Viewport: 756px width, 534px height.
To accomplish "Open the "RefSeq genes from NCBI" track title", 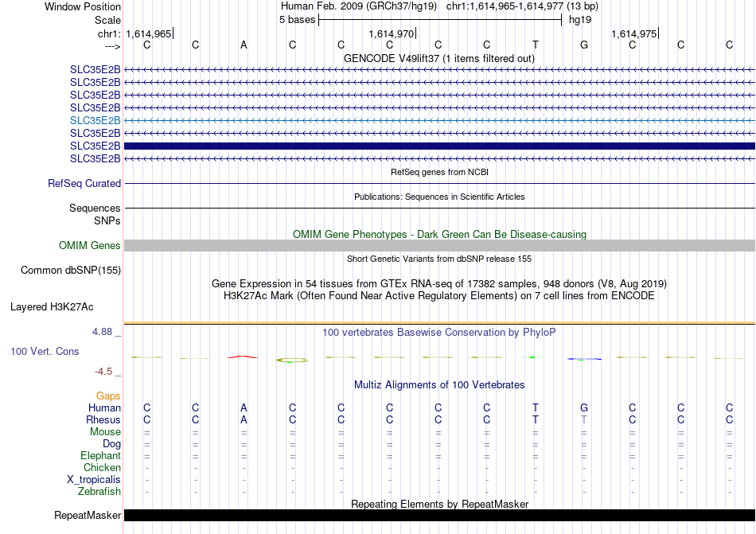I will point(439,172).
